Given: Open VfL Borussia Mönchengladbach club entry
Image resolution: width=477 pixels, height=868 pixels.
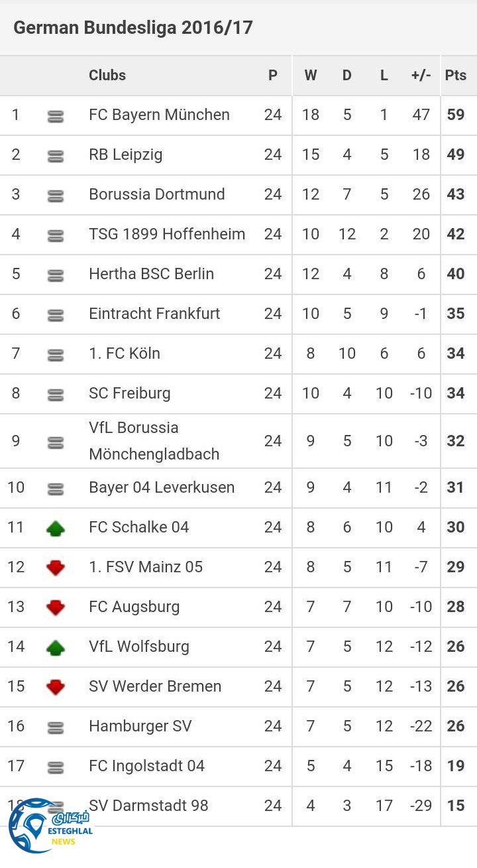Looking at the screenshot, I should [x=154, y=441].
